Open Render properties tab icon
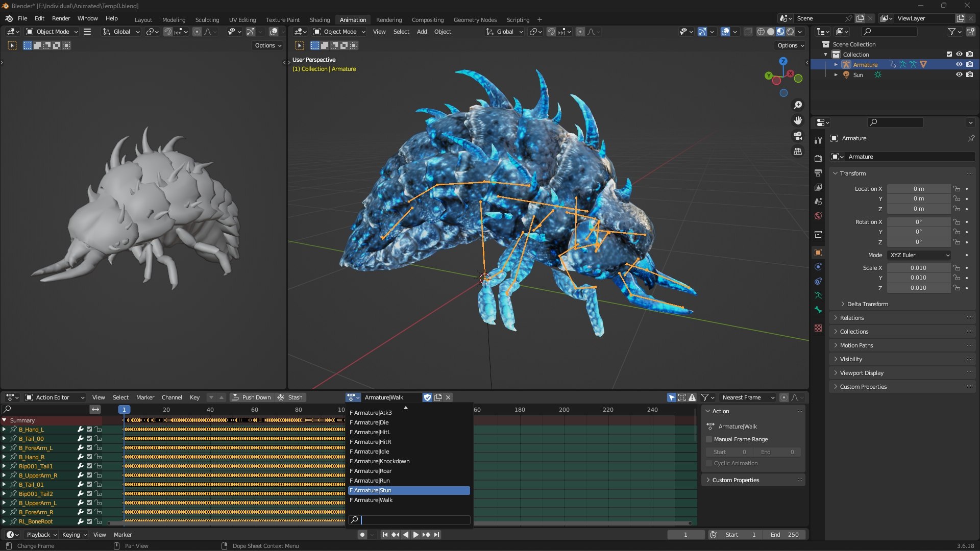 point(818,159)
